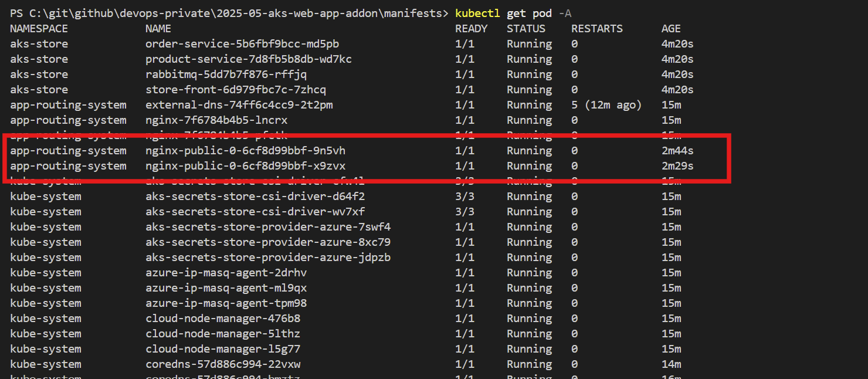The width and height of the screenshot is (868, 379).
Task: Click the age value 2m29s
Action: click(677, 166)
